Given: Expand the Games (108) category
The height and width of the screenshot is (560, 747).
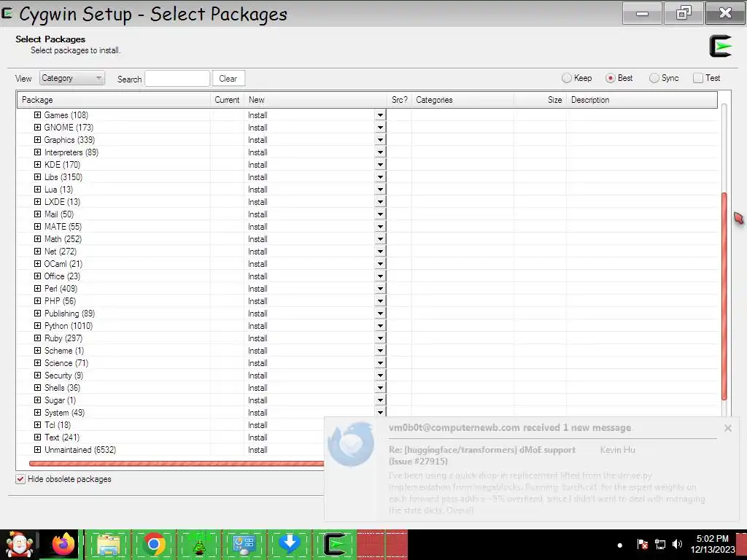Looking at the screenshot, I should (x=38, y=114).
